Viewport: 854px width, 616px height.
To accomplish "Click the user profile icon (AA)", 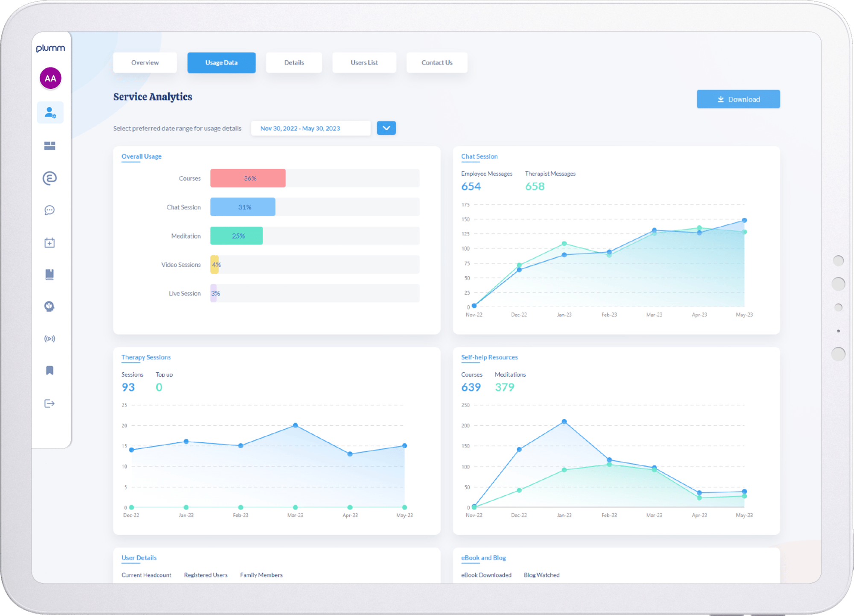I will click(50, 78).
